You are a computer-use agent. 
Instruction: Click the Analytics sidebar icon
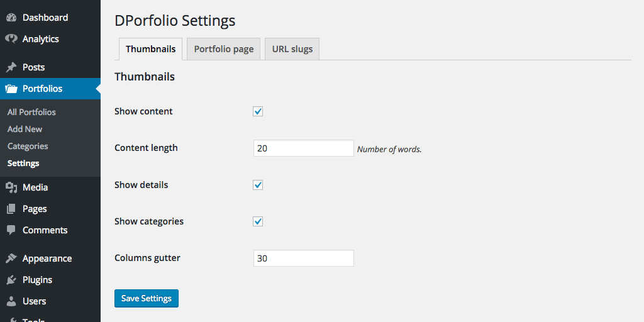pos(11,39)
